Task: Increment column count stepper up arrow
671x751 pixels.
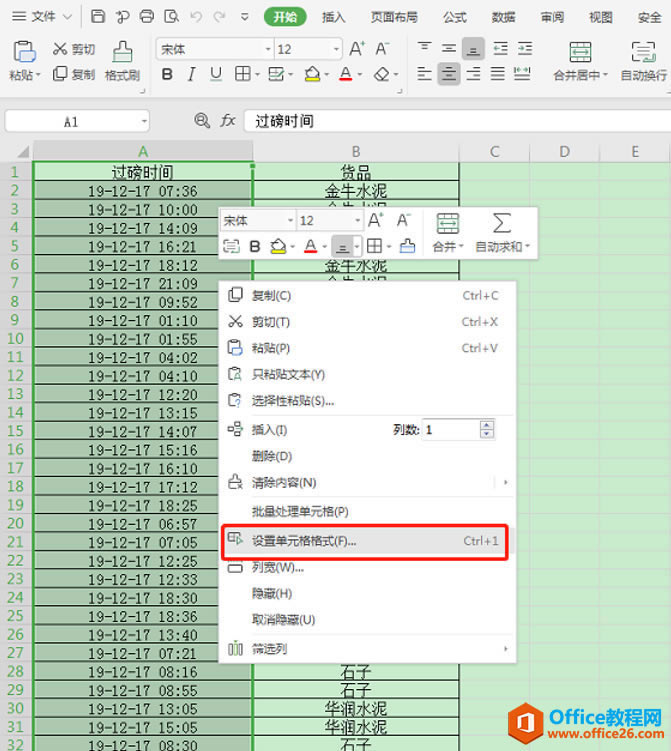Action: [487, 425]
